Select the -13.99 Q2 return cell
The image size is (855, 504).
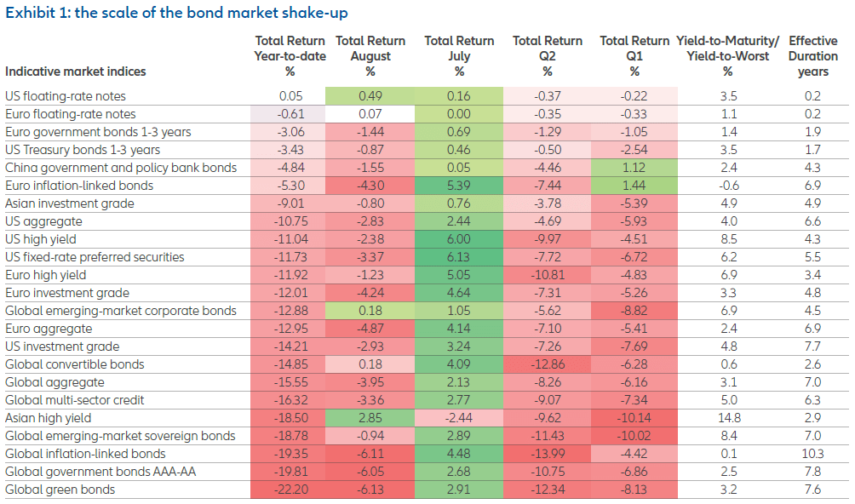click(x=548, y=454)
